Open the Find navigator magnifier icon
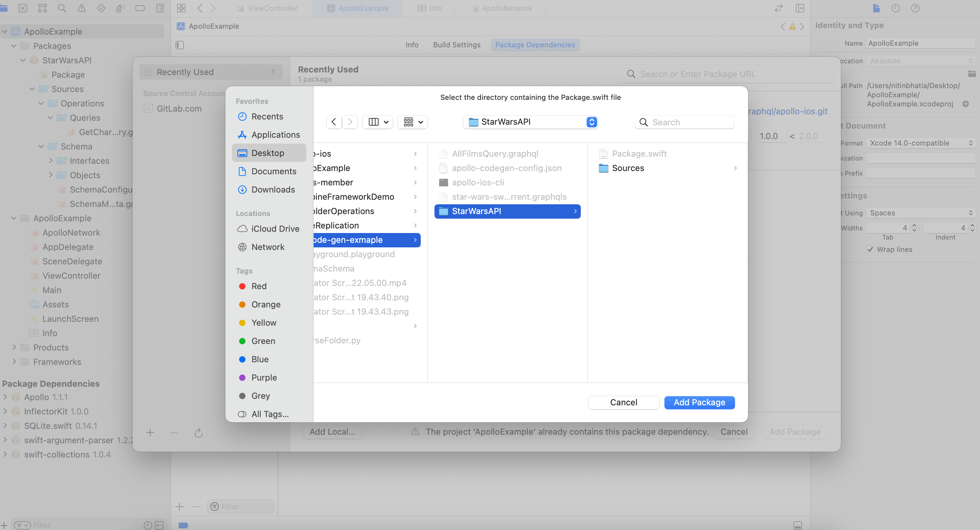This screenshot has height=530, width=980. pos(62,8)
